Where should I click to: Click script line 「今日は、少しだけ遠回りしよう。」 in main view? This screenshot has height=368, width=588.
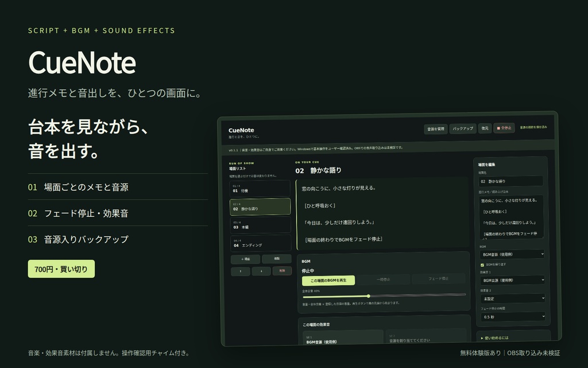point(339,223)
